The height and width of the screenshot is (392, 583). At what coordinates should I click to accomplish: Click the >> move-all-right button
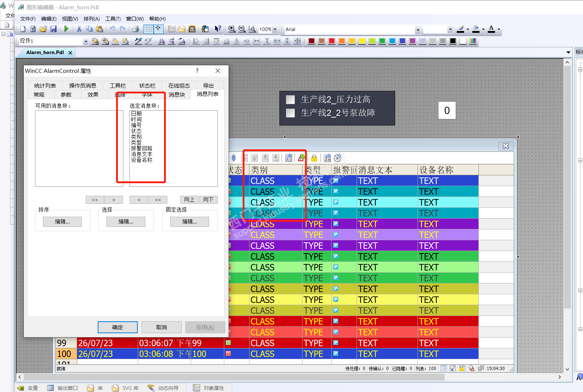(95, 199)
